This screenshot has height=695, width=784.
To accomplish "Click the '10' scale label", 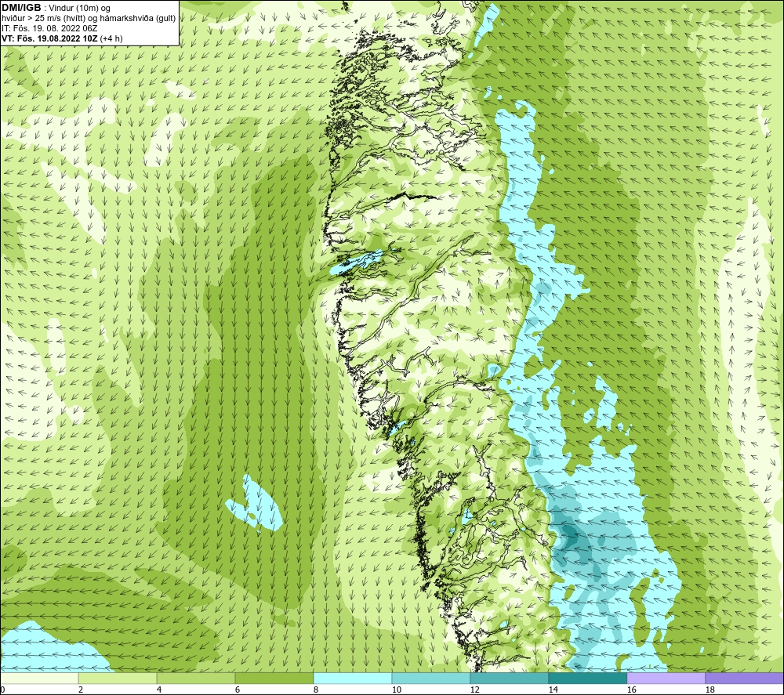I will (x=396, y=690).
